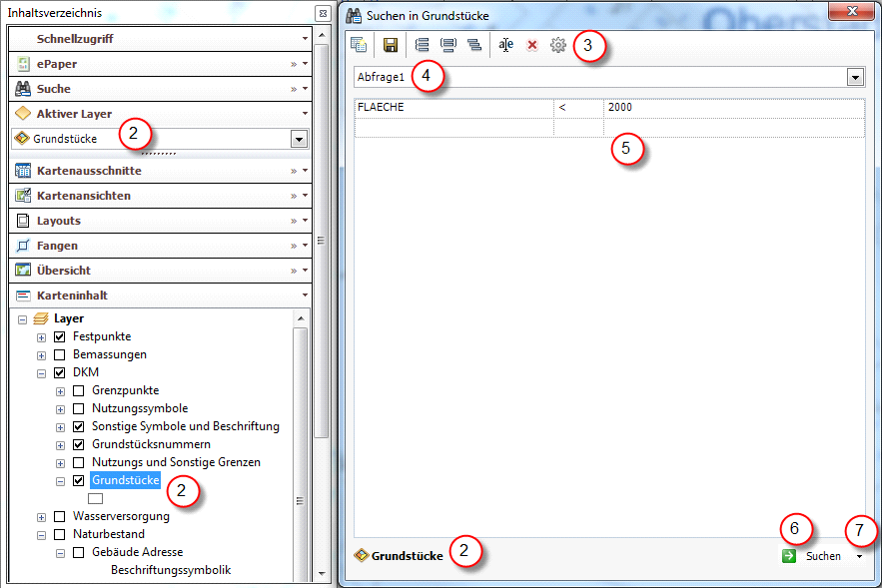Click the new query icon in toolbar

click(x=359, y=45)
